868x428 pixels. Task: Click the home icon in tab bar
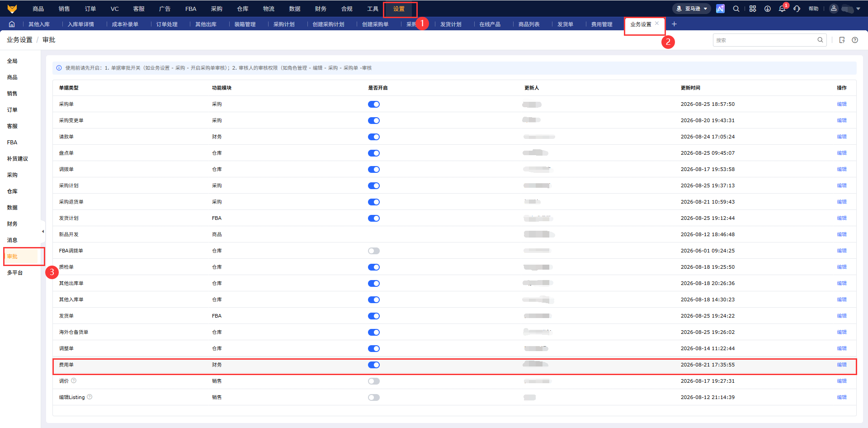(x=12, y=24)
